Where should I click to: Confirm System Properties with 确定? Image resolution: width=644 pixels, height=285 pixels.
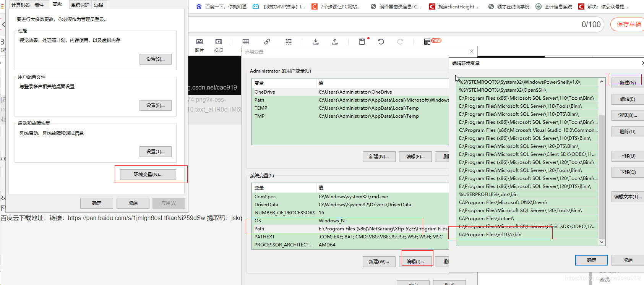pyautogui.click(x=97, y=203)
